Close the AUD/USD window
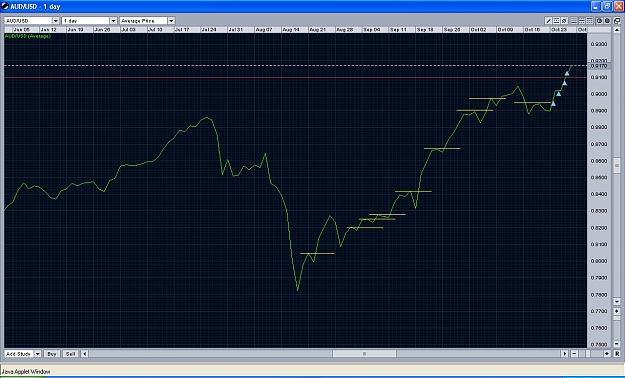 click(618, 6)
